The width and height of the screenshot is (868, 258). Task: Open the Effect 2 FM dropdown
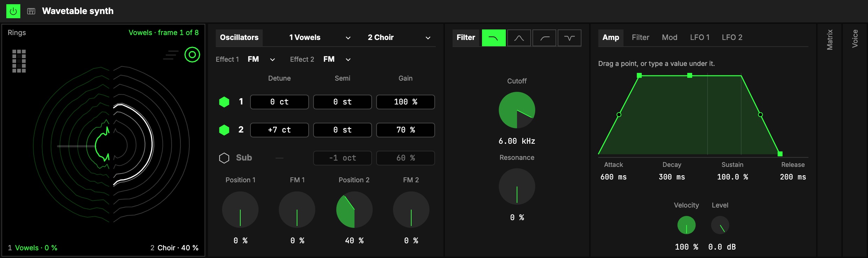[337, 59]
